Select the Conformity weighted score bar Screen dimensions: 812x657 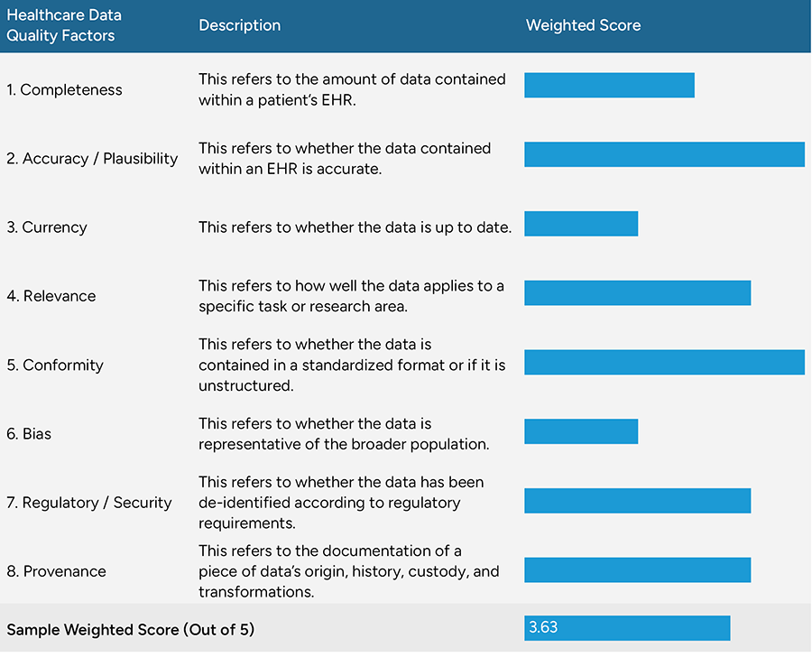click(664, 362)
